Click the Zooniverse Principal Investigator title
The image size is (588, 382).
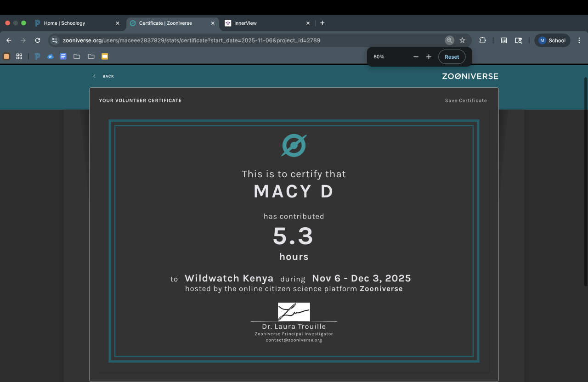pos(294,334)
